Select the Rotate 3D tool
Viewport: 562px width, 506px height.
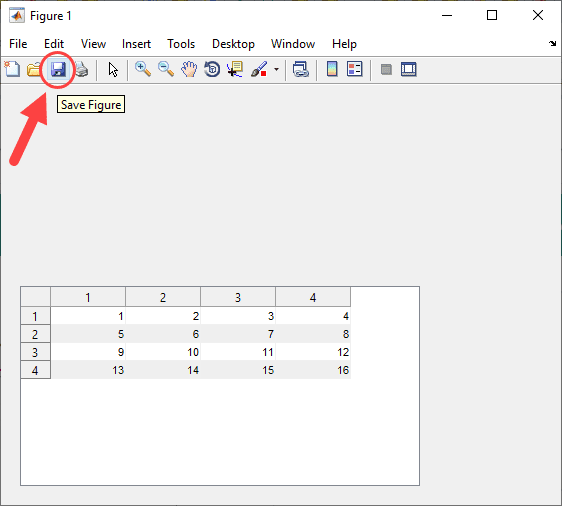pos(212,69)
